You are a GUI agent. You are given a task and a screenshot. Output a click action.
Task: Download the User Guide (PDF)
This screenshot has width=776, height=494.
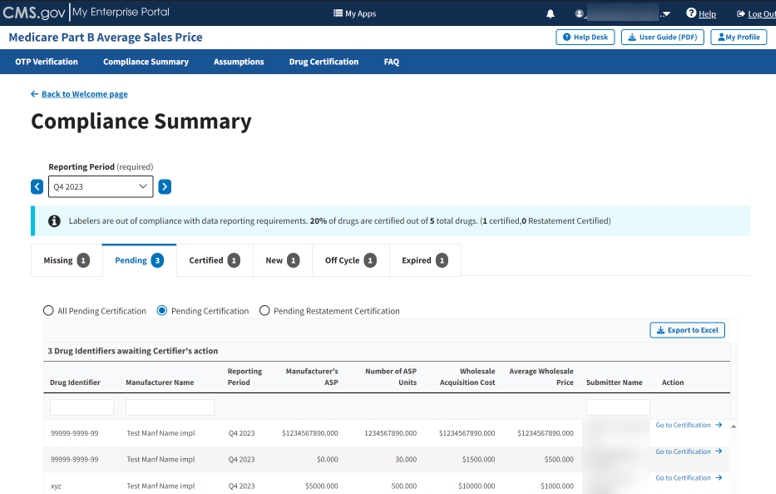tap(662, 37)
